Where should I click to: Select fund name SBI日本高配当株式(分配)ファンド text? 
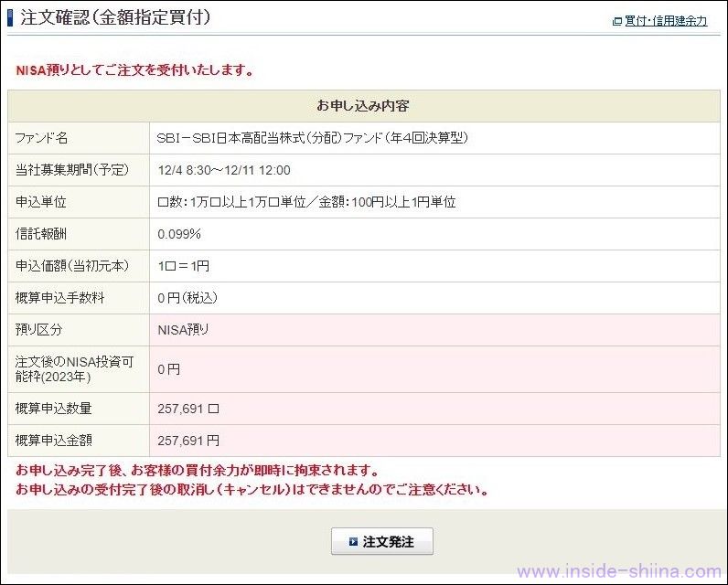pyautogui.click(x=312, y=138)
